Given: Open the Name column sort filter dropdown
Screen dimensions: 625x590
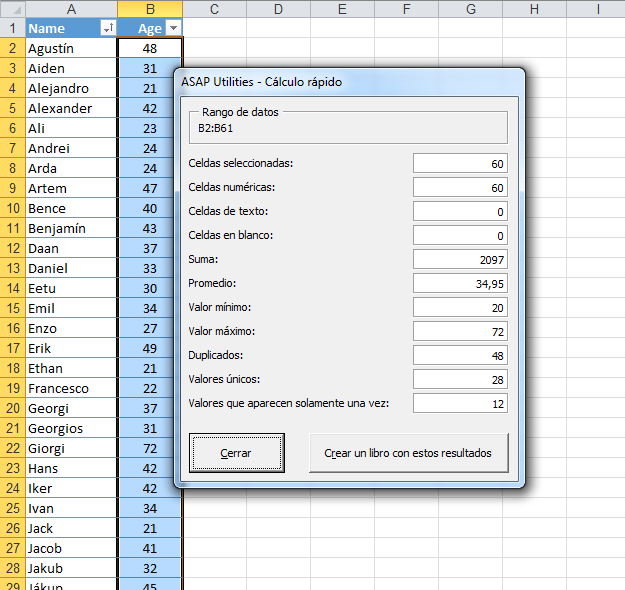Looking at the screenshot, I should pos(108,28).
